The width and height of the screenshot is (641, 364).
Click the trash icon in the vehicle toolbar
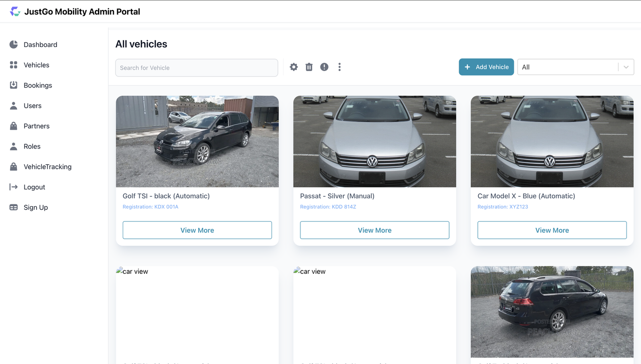tap(309, 67)
